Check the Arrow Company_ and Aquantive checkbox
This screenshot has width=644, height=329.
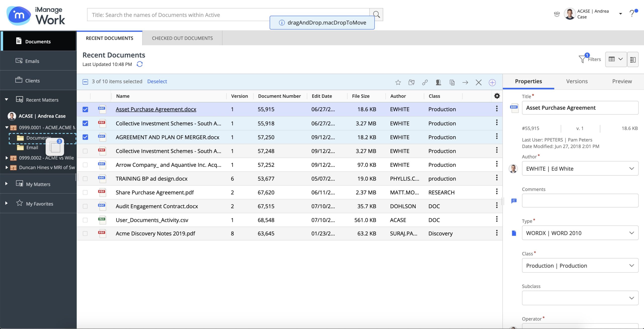pos(85,165)
